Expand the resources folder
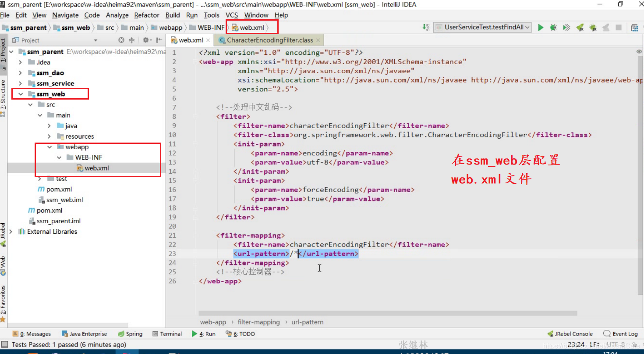 tap(50, 136)
